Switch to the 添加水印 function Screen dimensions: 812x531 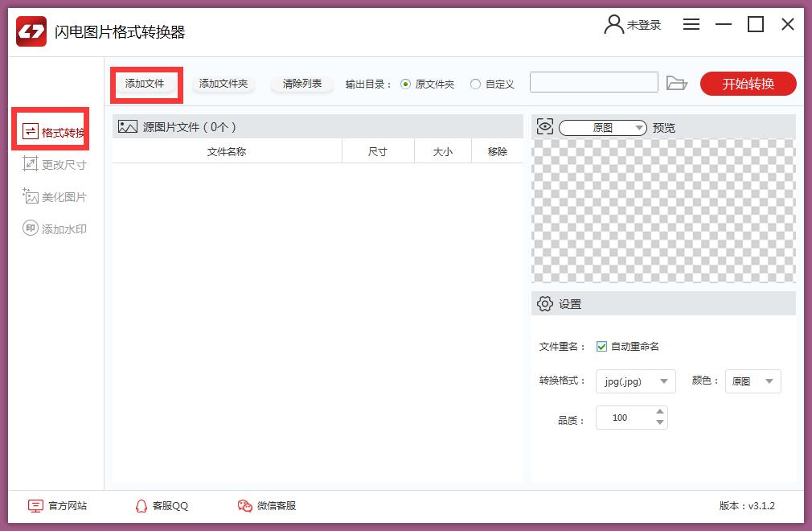pos(54,228)
